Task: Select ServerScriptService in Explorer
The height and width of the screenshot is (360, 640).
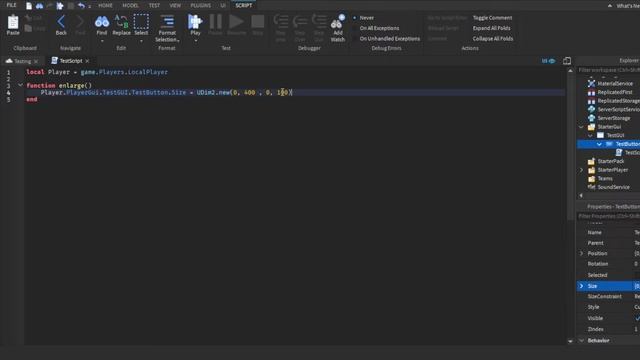Action: click(x=618, y=109)
